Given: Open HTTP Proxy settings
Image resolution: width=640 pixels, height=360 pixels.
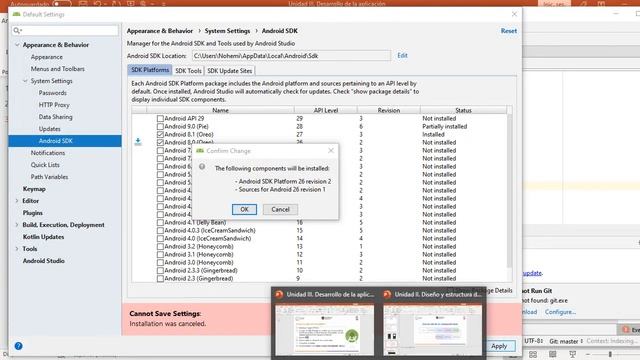Looking at the screenshot, I should (54, 105).
